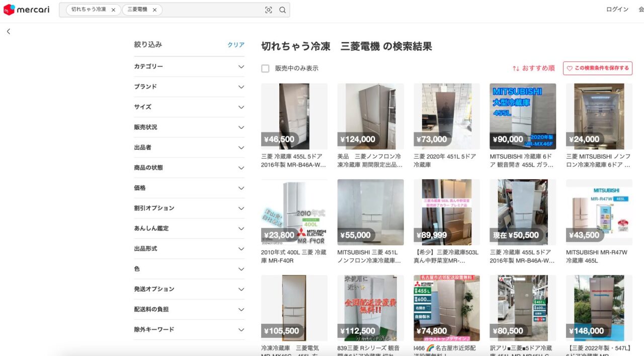This screenshot has width=644, height=356.
Task: Remove the 切れちゃう冷凍 search tag
Action: (x=113, y=10)
